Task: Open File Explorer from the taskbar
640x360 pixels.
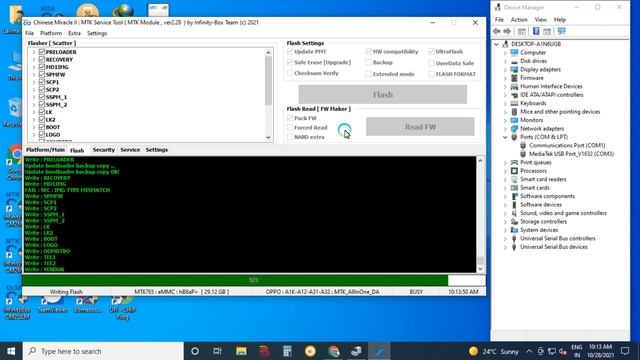Action: click(x=241, y=351)
